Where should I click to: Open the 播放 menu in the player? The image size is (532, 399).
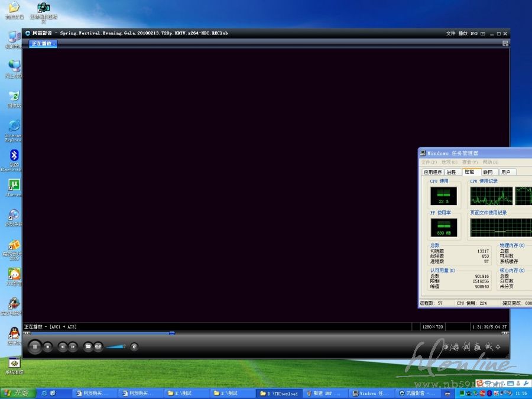463,34
